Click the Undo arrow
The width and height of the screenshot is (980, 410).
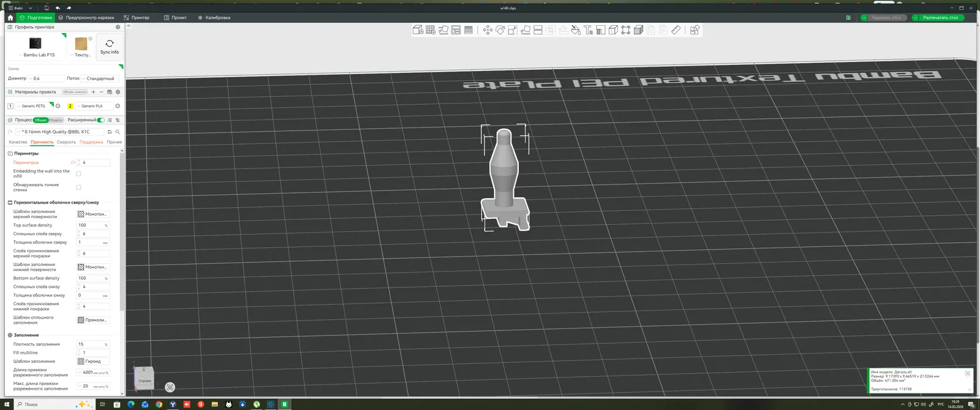coord(58,8)
